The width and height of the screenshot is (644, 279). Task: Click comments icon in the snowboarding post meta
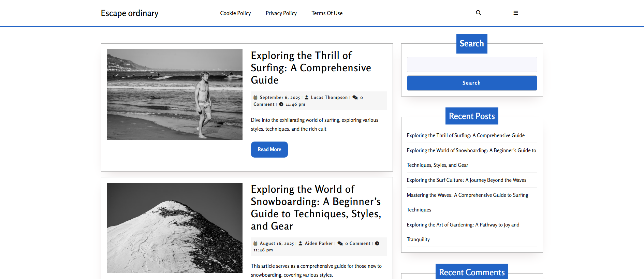340,244
